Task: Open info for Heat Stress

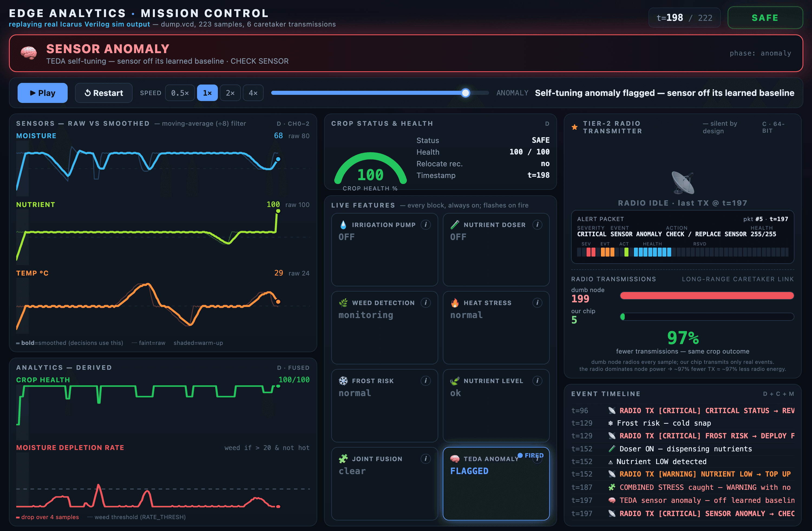Action: point(537,303)
